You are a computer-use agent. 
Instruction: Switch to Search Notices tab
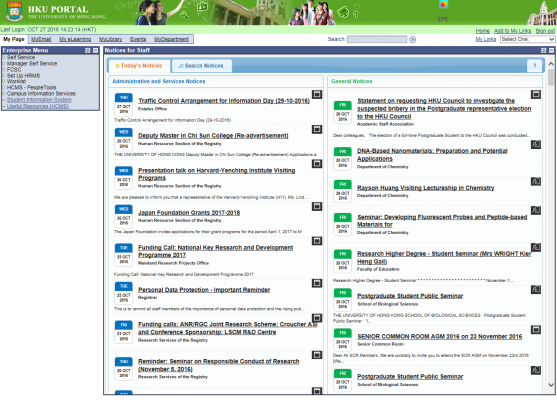[201, 66]
